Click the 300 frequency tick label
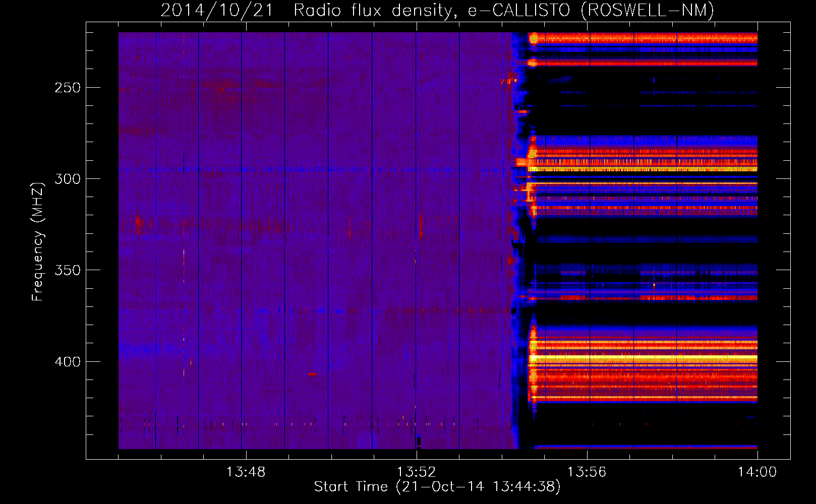 point(68,179)
